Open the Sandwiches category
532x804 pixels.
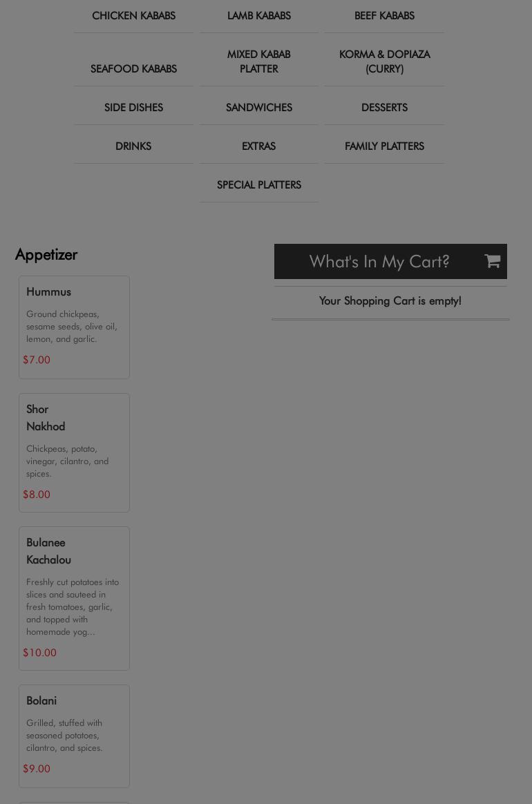[258, 108]
